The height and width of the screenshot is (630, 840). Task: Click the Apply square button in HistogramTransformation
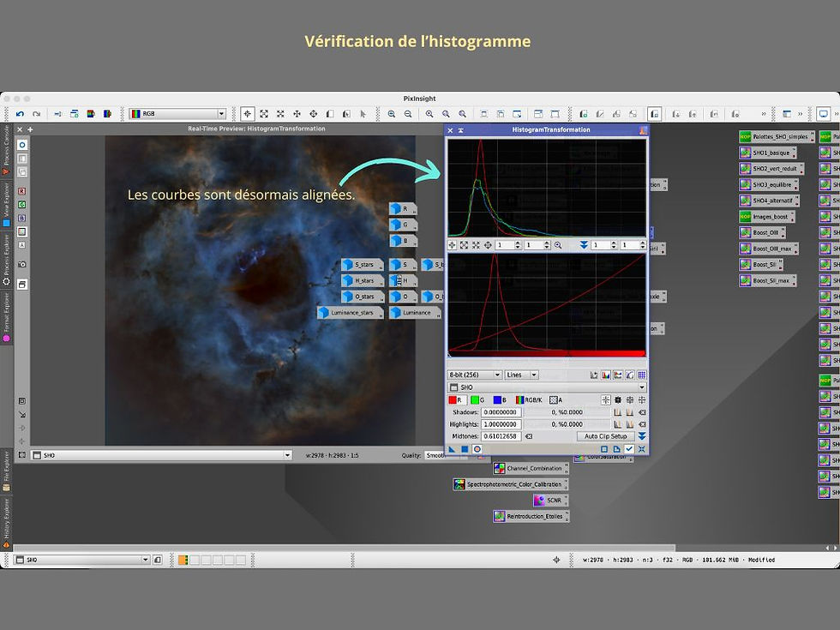[x=465, y=449]
